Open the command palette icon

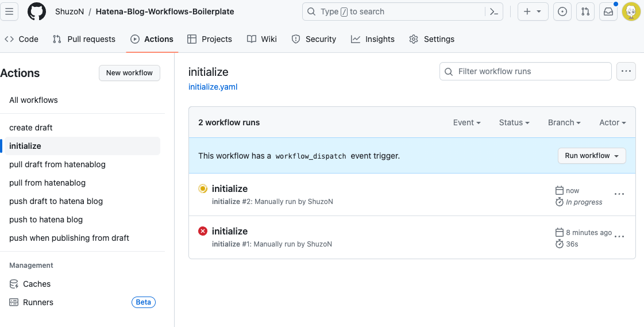click(494, 11)
